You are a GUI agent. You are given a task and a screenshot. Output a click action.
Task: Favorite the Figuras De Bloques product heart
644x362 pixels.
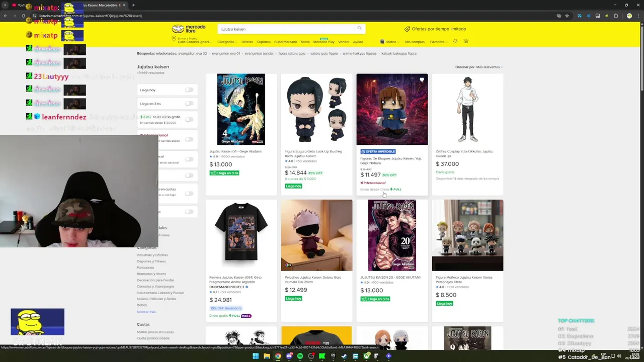tap(422, 80)
